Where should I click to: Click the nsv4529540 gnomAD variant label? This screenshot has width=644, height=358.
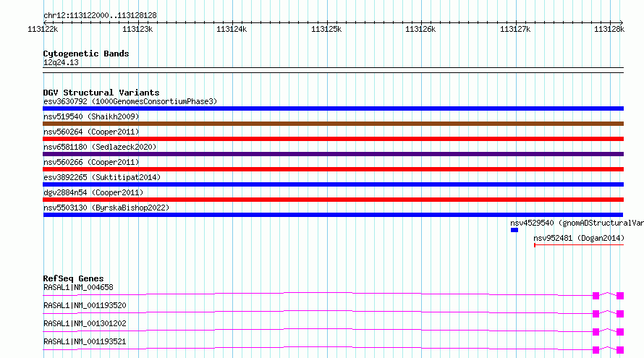pyautogui.click(x=577, y=223)
